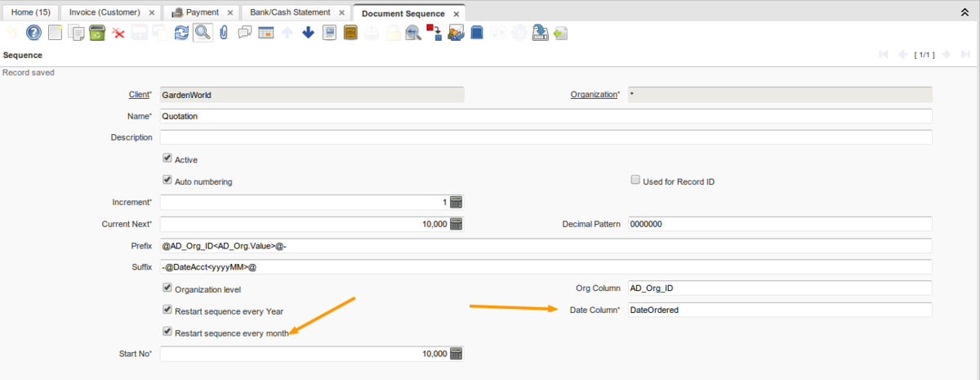Click the Refresh toolbar icon

coord(181,33)
